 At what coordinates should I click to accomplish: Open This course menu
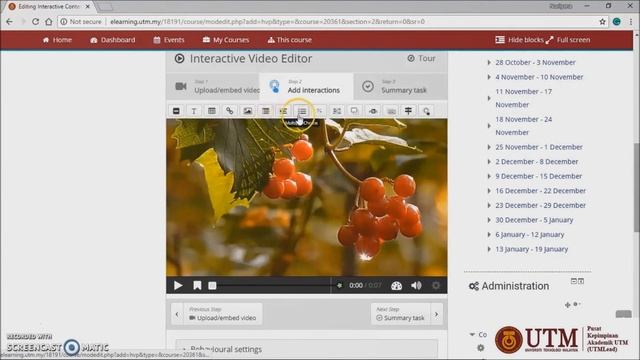point(289,40)
